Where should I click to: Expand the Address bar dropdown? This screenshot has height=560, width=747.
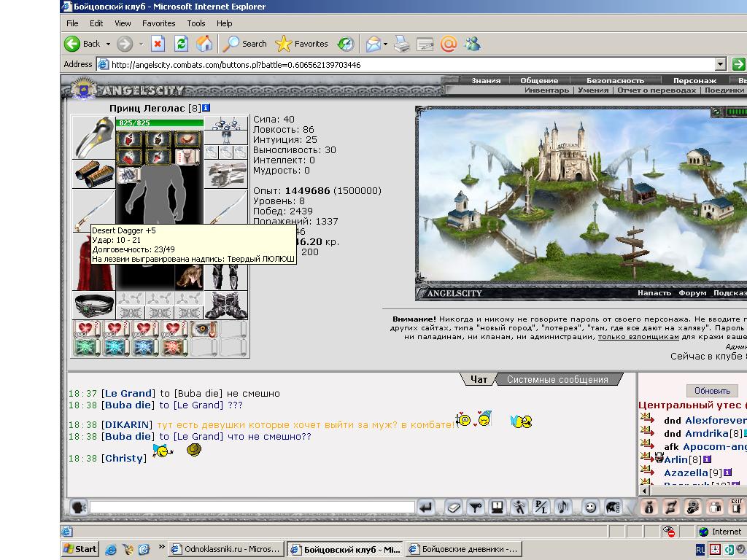point(720,64)
